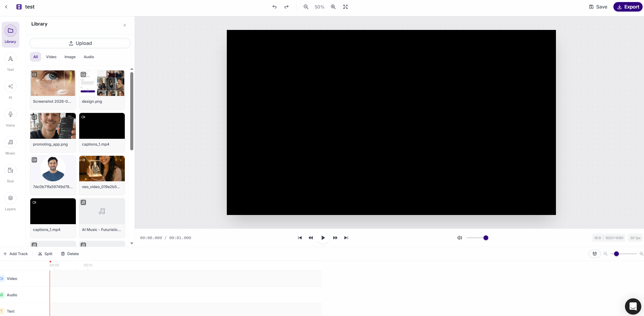Image resolution: width=644 pixels, height=316 pixels.
Task: Click the film project icon beside test
Action: coord(19,7)
